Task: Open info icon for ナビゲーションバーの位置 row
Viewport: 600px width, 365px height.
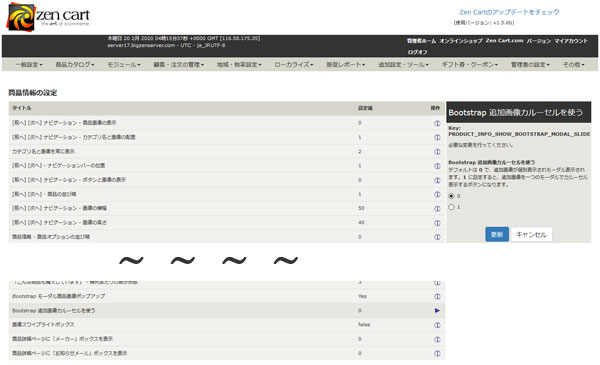Action: point(437,166)
